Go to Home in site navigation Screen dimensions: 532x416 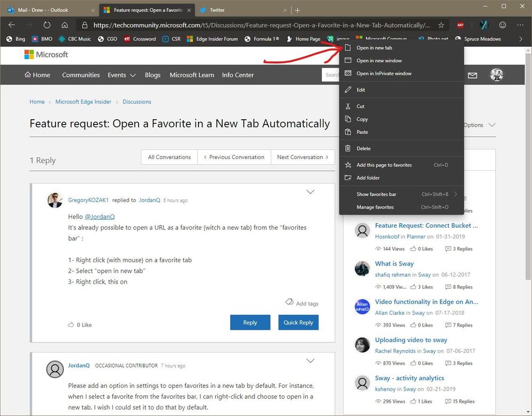click(37, 75)
